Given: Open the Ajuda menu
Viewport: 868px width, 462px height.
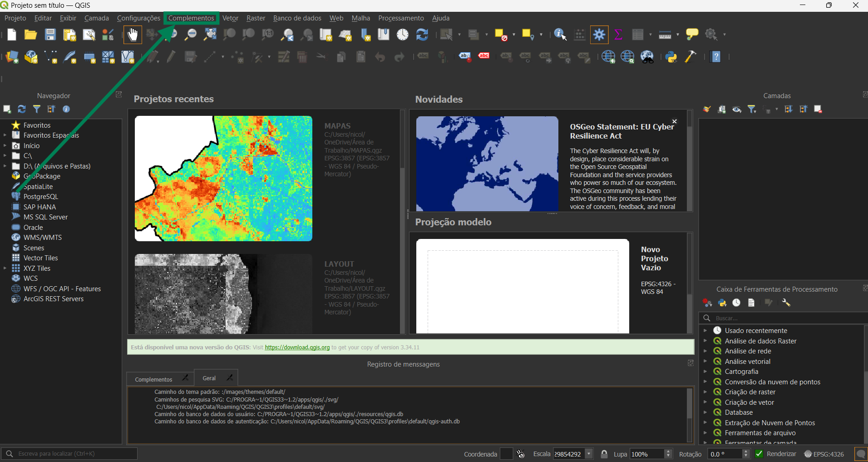Looking at the screenshot, I should tap(440, 18).
